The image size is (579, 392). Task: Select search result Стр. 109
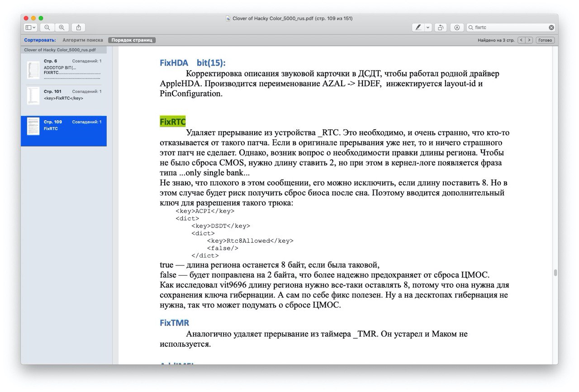(x=64, y=131)
